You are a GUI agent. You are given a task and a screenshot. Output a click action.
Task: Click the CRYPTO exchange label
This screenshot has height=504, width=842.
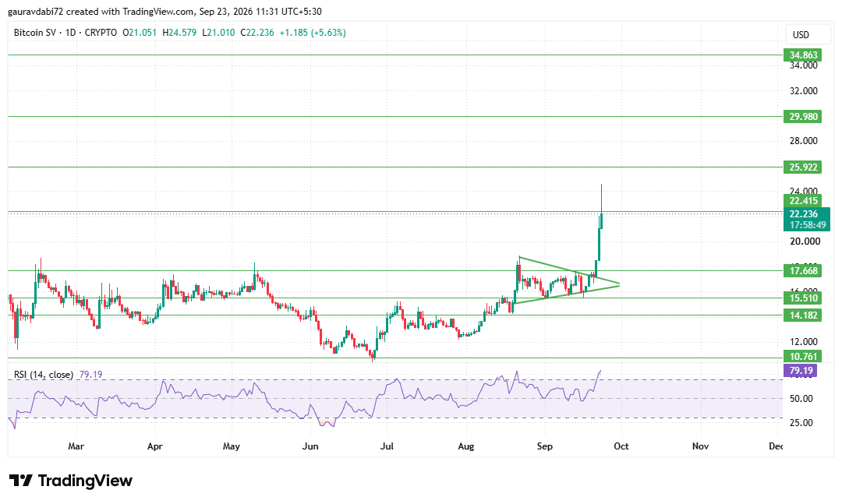pos(101,33)
